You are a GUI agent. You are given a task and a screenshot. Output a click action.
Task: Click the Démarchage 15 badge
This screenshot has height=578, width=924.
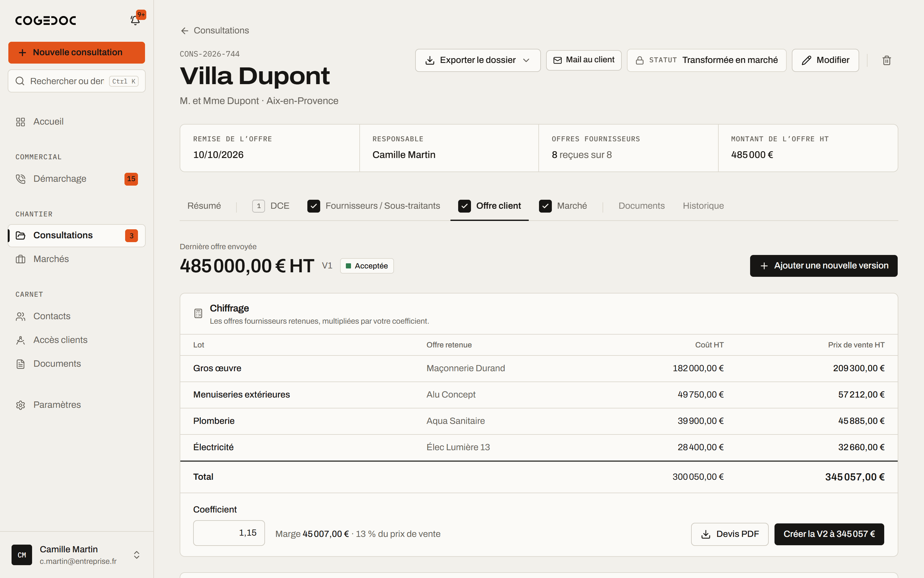click(x=131, y=179)
